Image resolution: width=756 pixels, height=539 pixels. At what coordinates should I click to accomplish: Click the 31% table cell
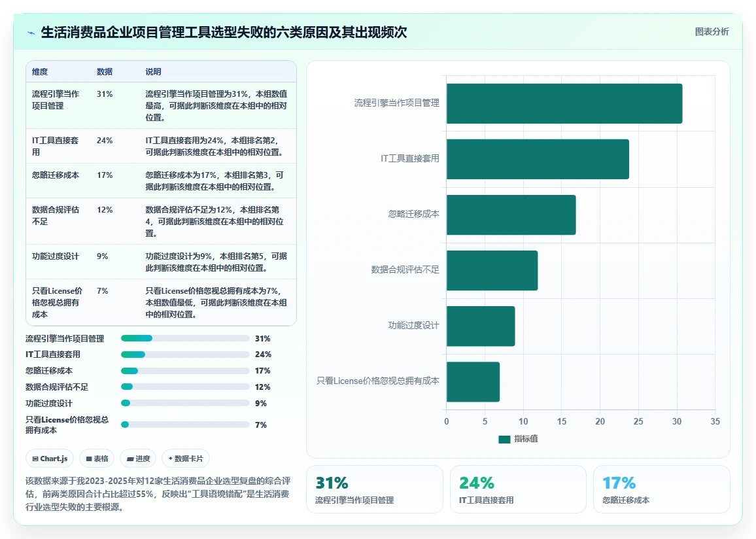[x=105, y=94]
